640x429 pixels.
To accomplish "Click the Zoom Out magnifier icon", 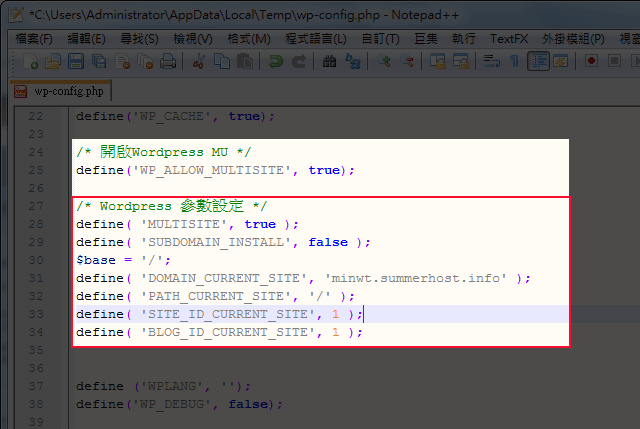I will pos(407,62).
